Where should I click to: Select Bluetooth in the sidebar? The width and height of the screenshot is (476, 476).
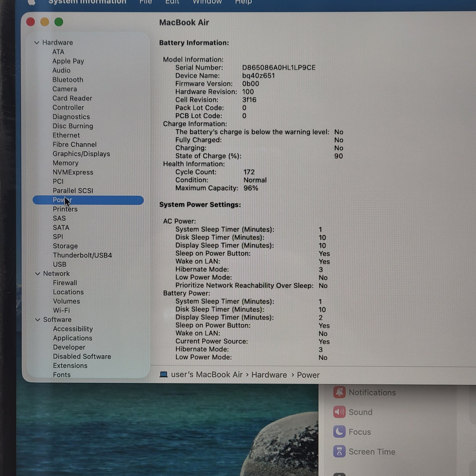tap(68, 80)
